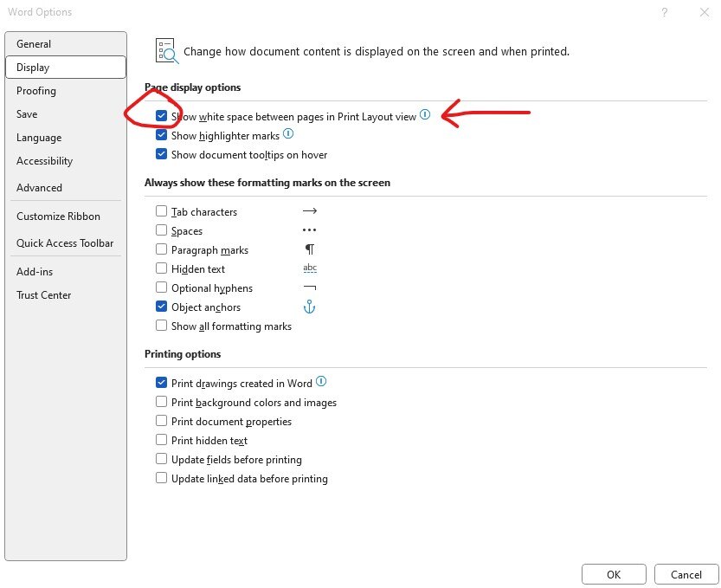Viewport: 721px width, 588px height.
Task: Disable Show document tooltips on hover
Action: pos(161,153)
